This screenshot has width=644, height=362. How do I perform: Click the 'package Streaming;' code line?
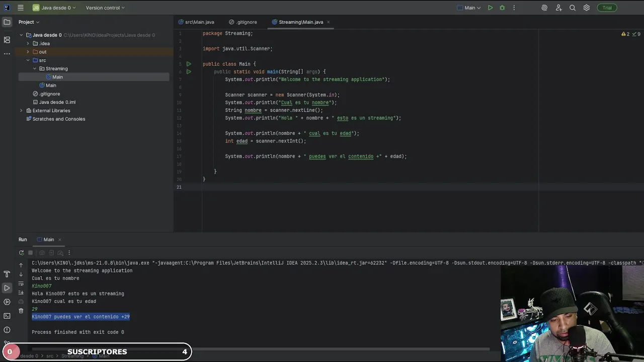point(228,33)
